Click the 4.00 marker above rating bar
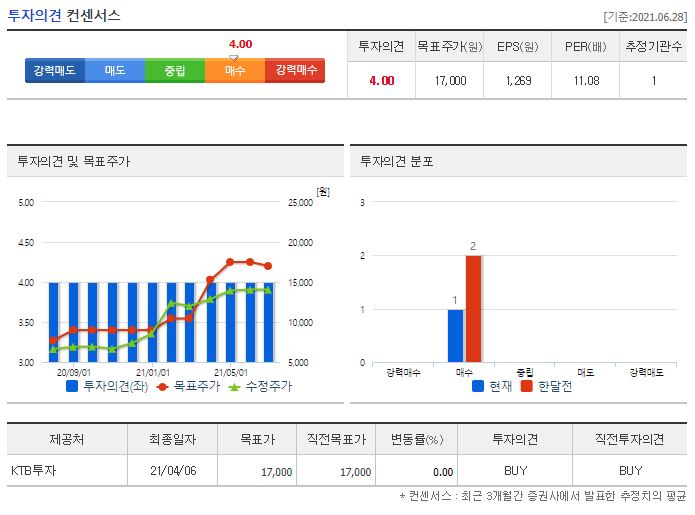 tap(240, 44)
